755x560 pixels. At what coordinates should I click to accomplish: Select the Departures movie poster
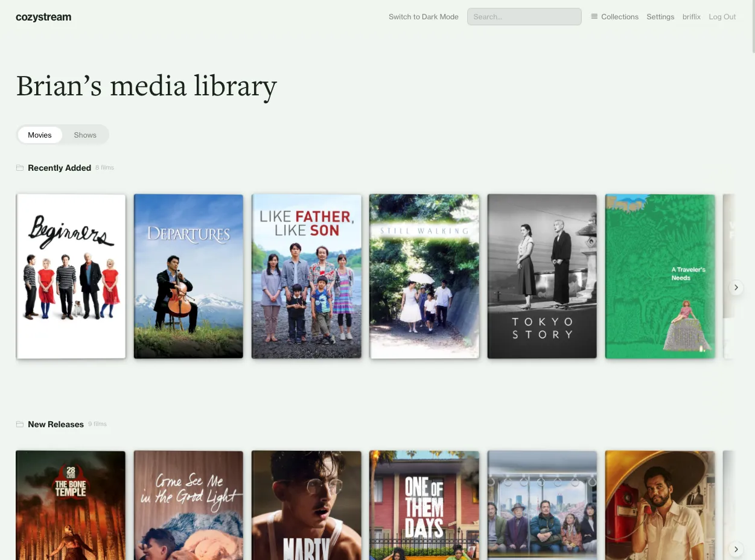tap(188, 276)
